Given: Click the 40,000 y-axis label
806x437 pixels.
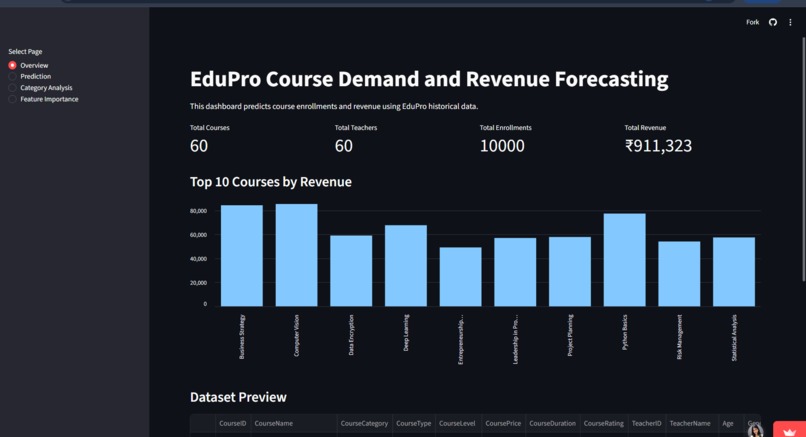Looking at the screenshot, I should click(x=198, y=259).
